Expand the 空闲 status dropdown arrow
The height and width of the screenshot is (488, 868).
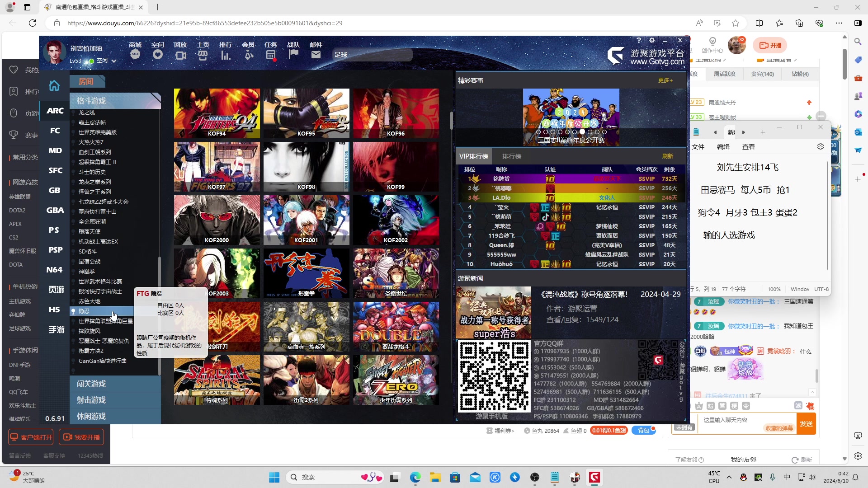point(114,61)
